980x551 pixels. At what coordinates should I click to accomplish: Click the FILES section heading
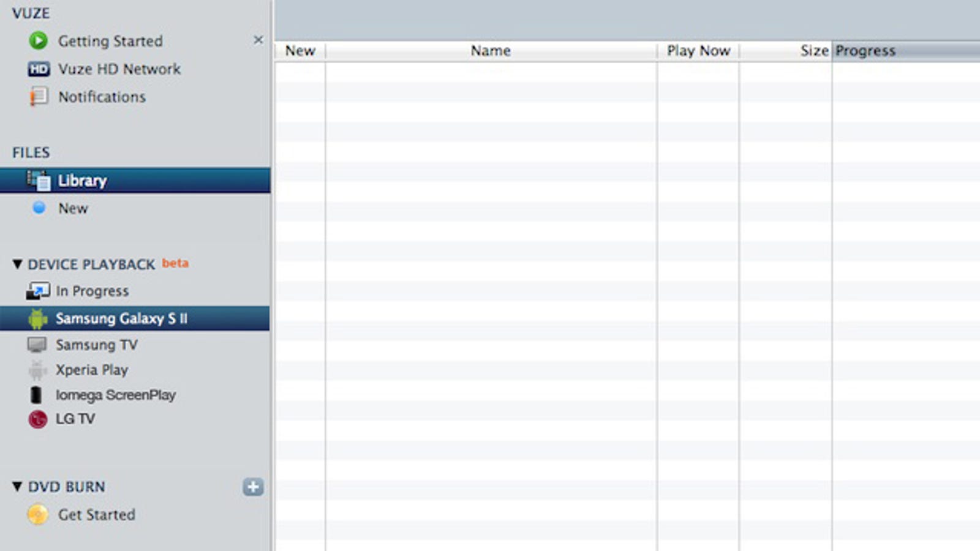pyautogui.click(x=31, y=152)
